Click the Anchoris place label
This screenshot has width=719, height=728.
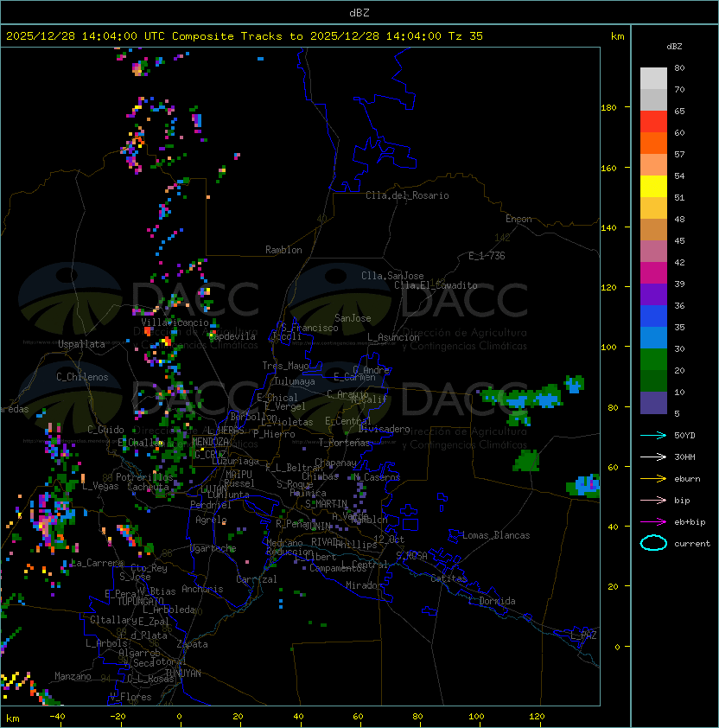point(202,589)
